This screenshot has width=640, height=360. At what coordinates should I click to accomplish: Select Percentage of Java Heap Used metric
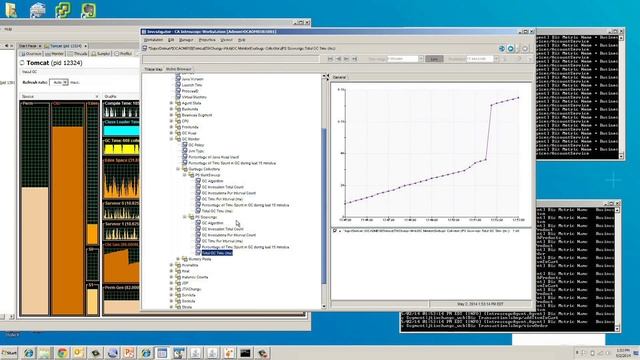pyautogui.click(x=213, y=157)
